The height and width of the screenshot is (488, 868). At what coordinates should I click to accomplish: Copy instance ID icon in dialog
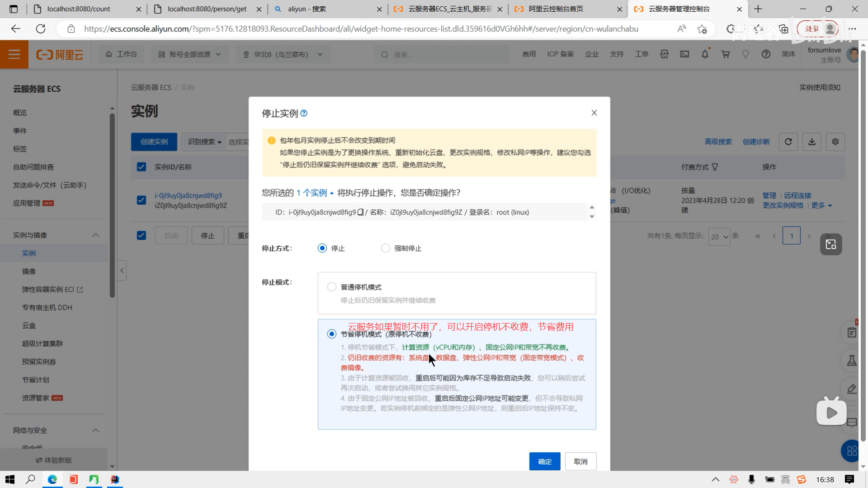(x=360, y=212)
